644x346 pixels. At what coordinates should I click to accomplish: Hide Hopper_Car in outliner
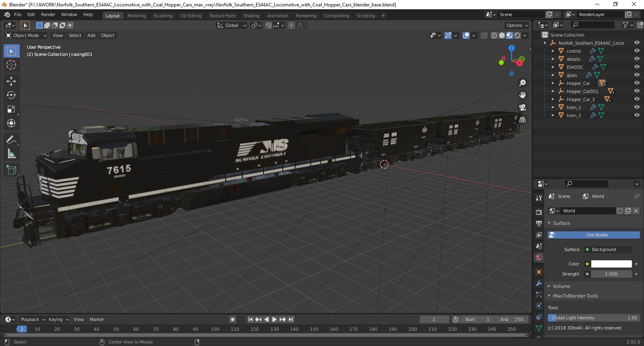click(637, 83)
